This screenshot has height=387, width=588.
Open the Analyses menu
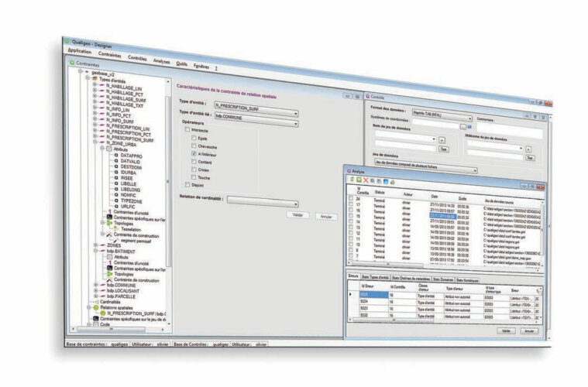[162, 61]
